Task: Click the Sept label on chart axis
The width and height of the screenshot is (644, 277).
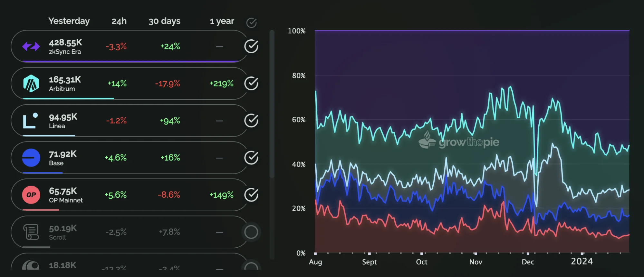Action: [369, 262]
